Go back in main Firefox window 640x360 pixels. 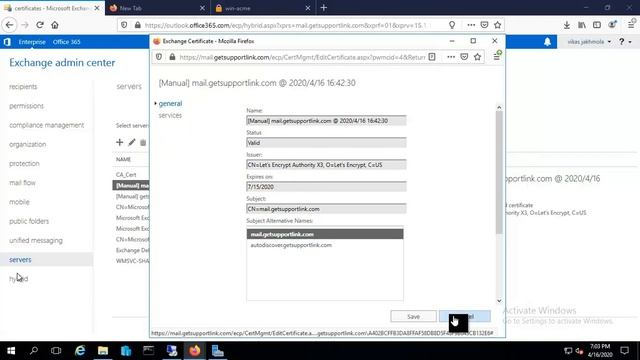tap(9, 25)
